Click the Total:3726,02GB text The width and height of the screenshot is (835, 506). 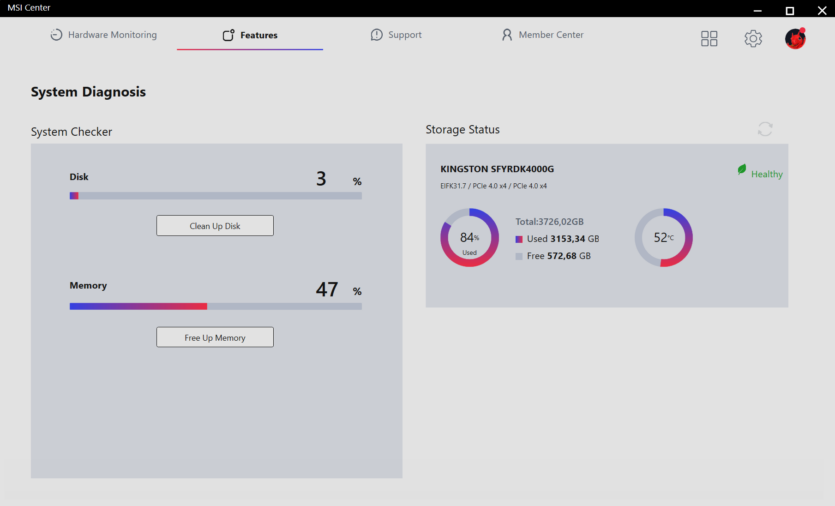[x=549, y=222]
